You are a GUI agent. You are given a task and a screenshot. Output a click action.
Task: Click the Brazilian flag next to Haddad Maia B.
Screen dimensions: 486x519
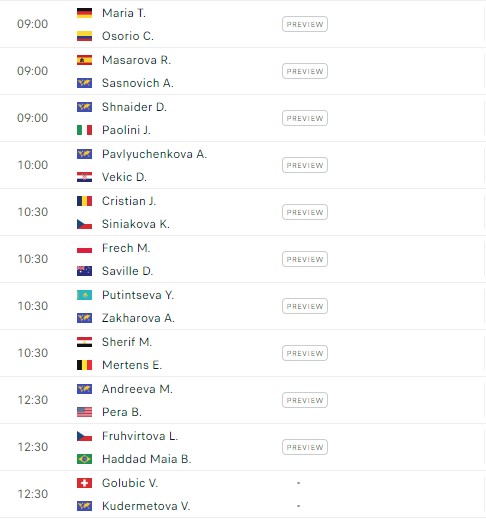click(84, 459)
